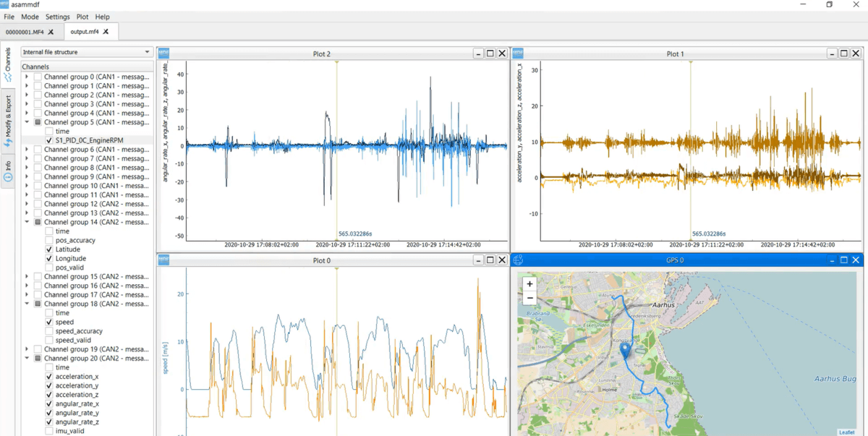
Task: Close the Plot 0 subwindow
Action: click(502, 260)
